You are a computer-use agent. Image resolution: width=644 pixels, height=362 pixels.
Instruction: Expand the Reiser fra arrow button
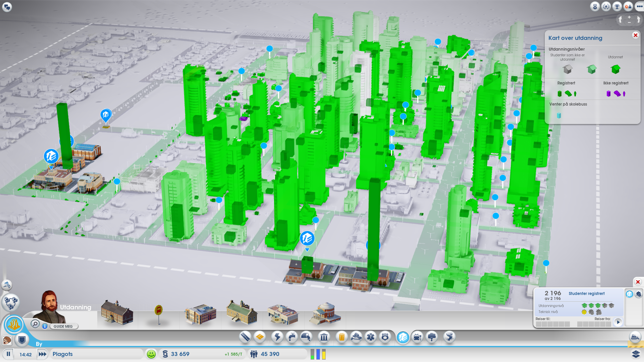tap(618, 322)
